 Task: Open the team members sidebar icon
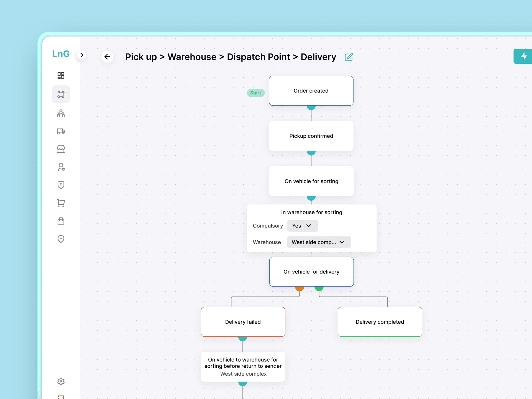[61, 113]
